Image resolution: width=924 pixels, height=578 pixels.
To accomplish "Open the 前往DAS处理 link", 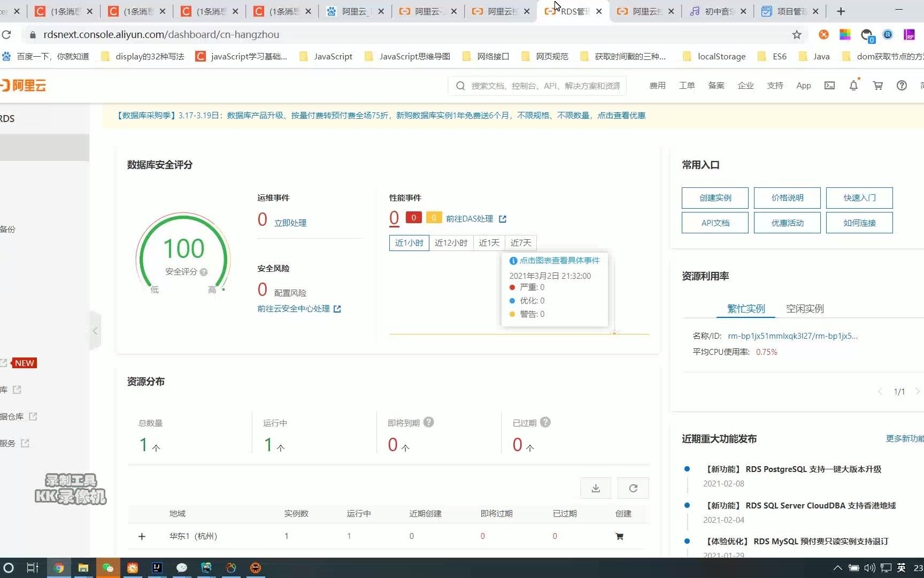I will click(x=469, y=219).
